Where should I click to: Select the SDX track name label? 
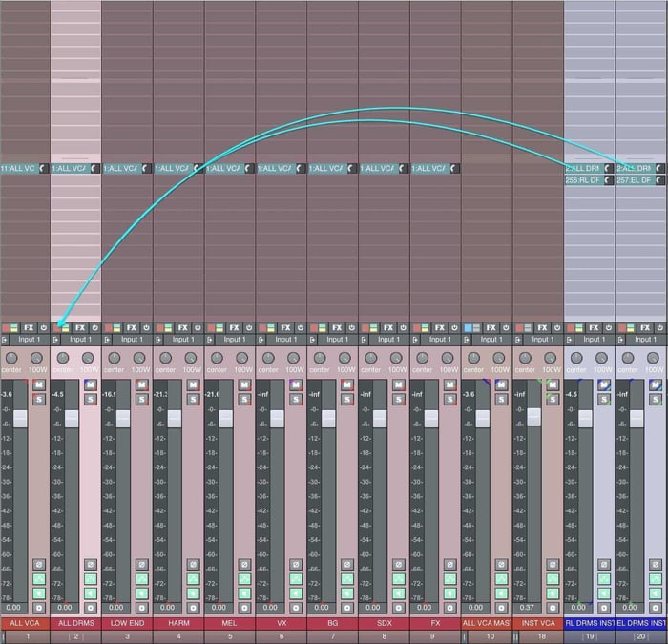[x=384, y=623]
